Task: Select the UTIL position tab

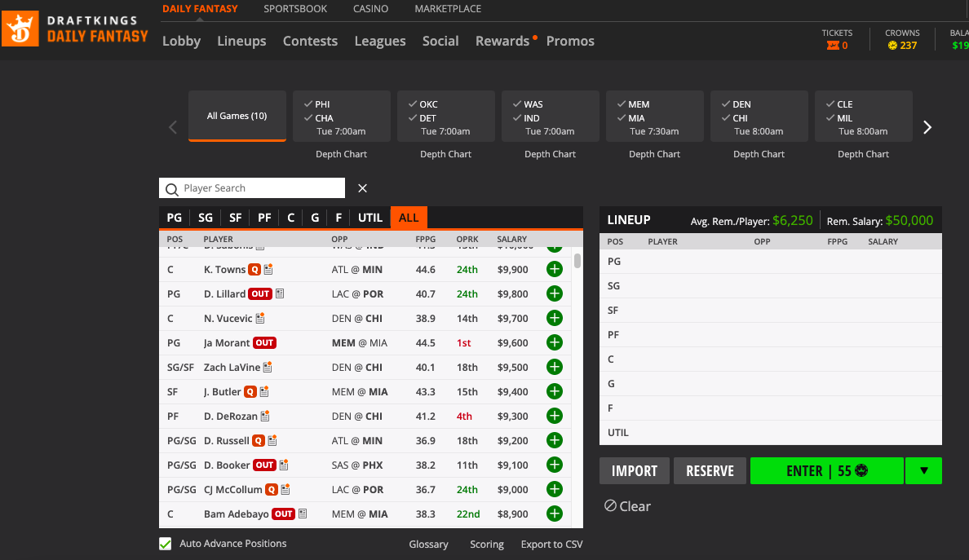Action: [370, 218]
